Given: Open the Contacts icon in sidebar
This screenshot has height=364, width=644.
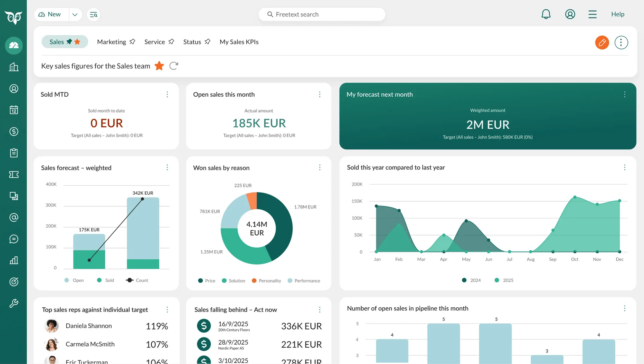Looking at the screenshot, I should (14, 89).
